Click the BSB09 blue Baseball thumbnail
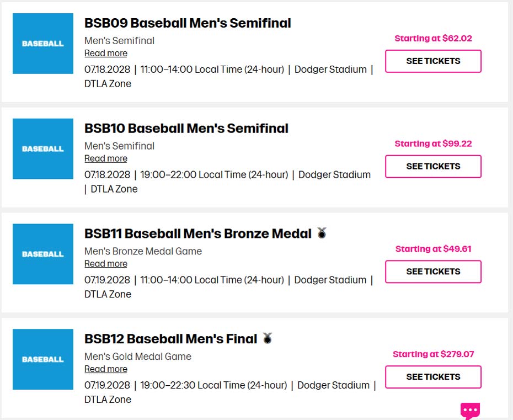Viewport: 513px width, 420px height. (43, 44)
